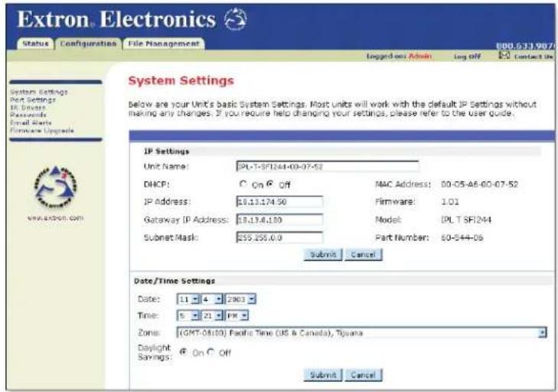Click the System Settings page heading

click(181, 81)
